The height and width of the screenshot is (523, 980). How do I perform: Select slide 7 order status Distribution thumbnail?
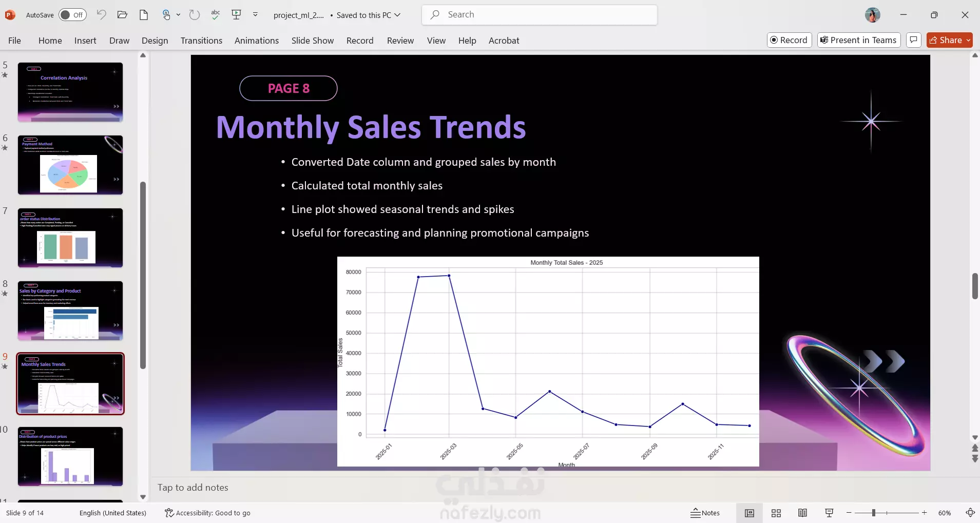pos(70,238)
